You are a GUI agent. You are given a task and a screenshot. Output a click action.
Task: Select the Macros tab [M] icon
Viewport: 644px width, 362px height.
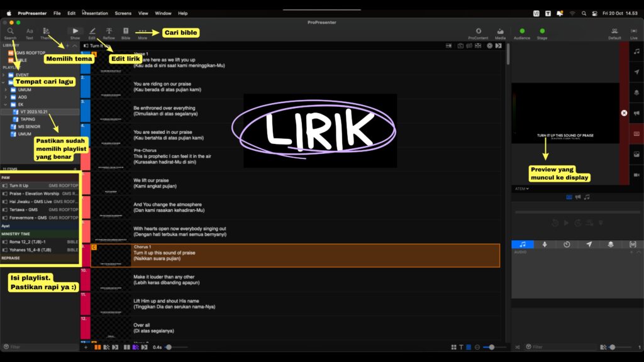633,244
